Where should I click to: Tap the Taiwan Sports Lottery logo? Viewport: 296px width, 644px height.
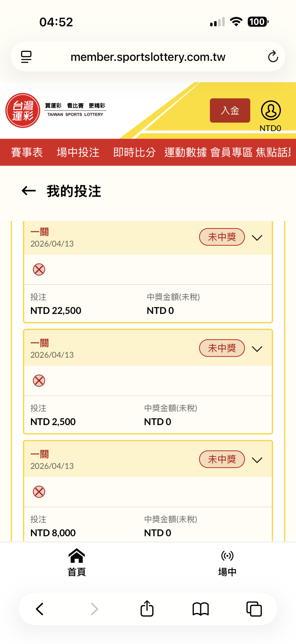point(23,110)
